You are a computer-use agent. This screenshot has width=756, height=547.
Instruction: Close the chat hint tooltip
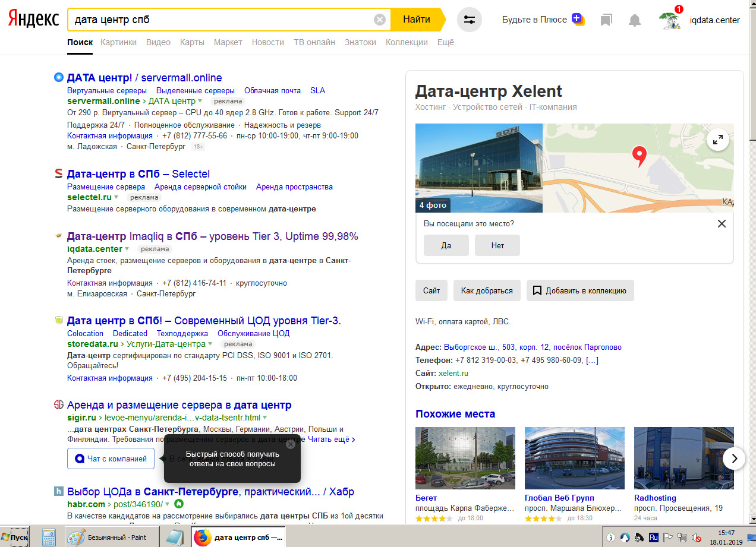pos(290,444)
